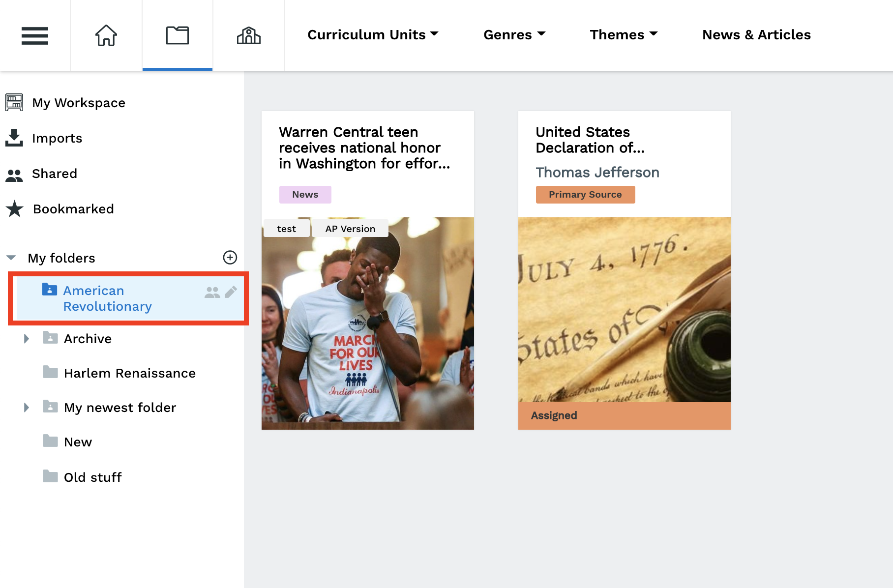
Task: Rename American Revolutionary using the pencil icon
Action: point(230,292)
